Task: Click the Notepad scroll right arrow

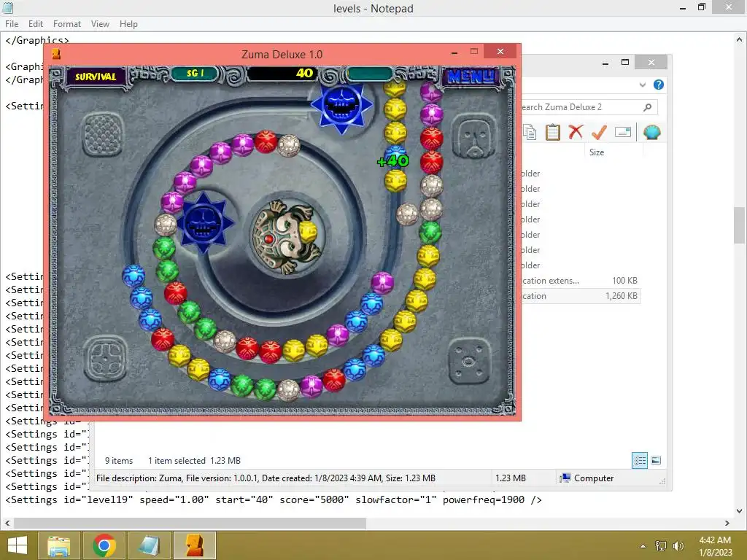Action: pos(727,524)
